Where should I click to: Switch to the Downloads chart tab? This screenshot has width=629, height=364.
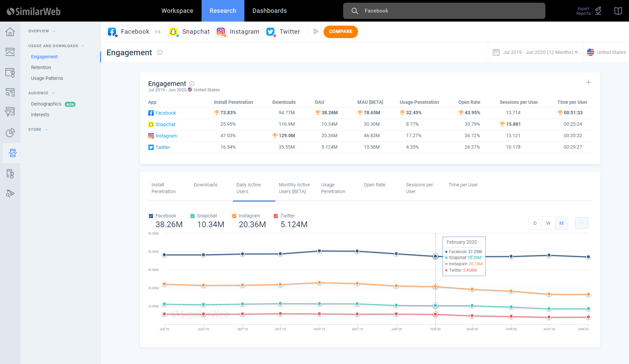click(206, 185)
